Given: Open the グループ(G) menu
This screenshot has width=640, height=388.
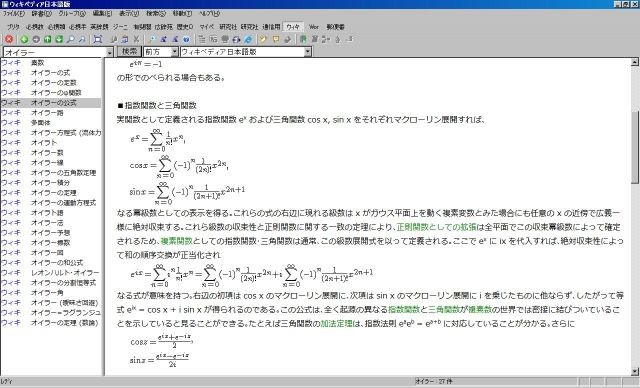Looking at the screenshot, I should coord(72,13).
